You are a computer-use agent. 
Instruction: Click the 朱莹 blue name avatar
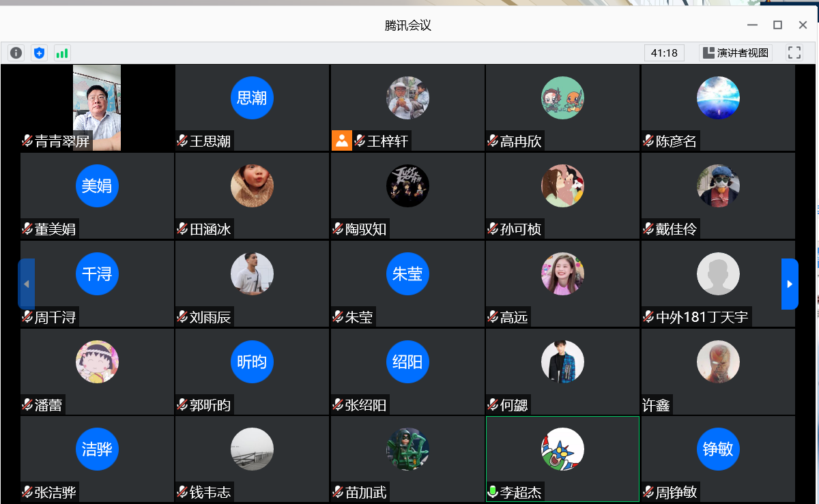(x=407, y=274)
